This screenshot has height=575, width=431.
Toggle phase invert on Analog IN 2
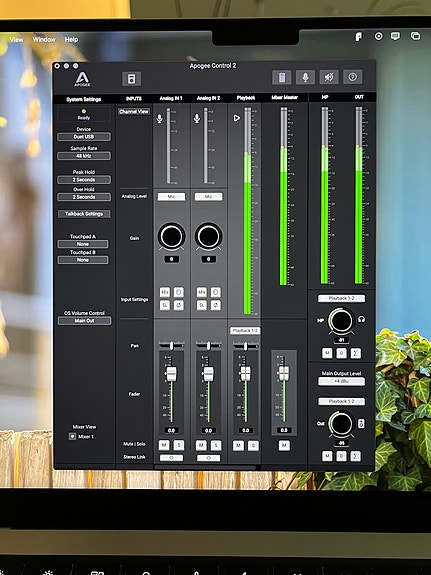tap(216, 305)
